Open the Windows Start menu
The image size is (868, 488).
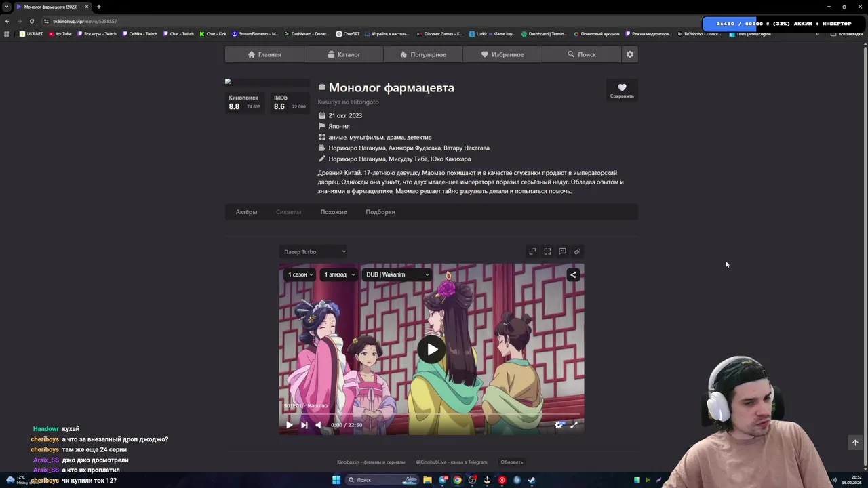coord(336,480)
